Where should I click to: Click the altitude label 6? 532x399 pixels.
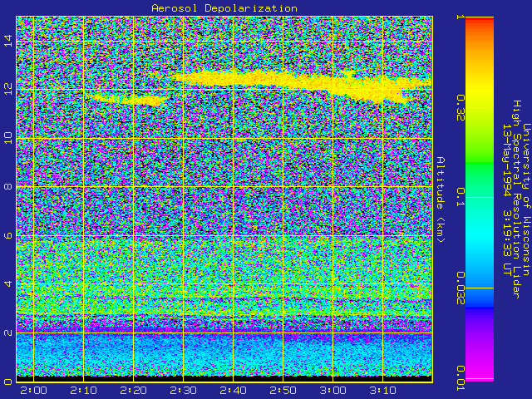(7, 235)
